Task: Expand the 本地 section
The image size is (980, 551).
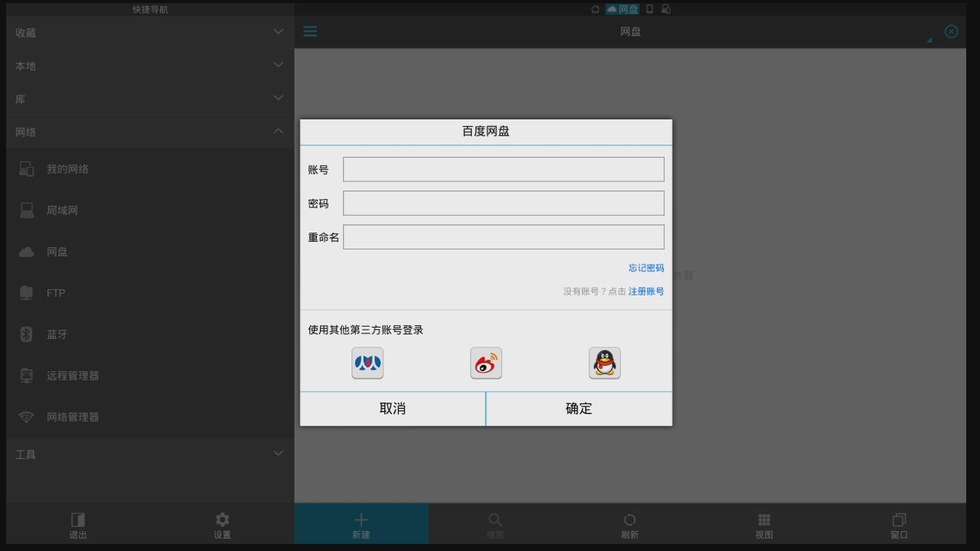Action: point(150,66)
